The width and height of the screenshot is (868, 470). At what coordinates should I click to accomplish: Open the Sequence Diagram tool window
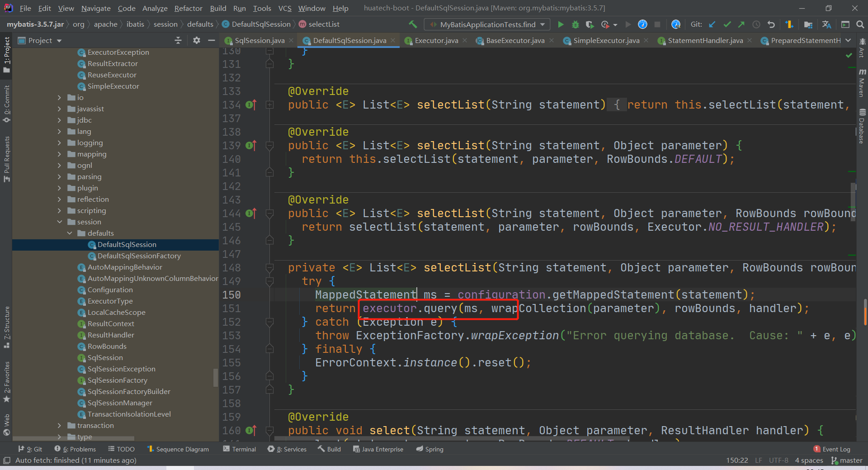point(178,449)
